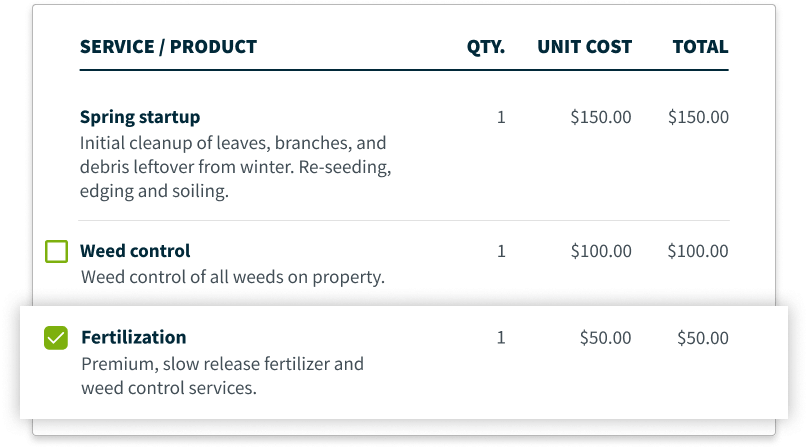Image resolution: width=808 pixels, height=448 pixels.
Task: Click the quantity value for Fertilization
Action: point(501,338)
